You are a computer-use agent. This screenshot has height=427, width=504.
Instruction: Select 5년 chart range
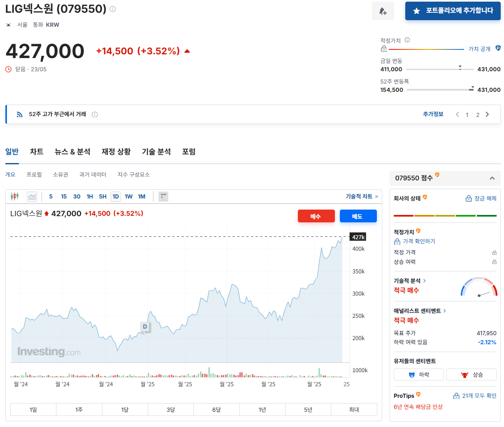coord(308,410)
